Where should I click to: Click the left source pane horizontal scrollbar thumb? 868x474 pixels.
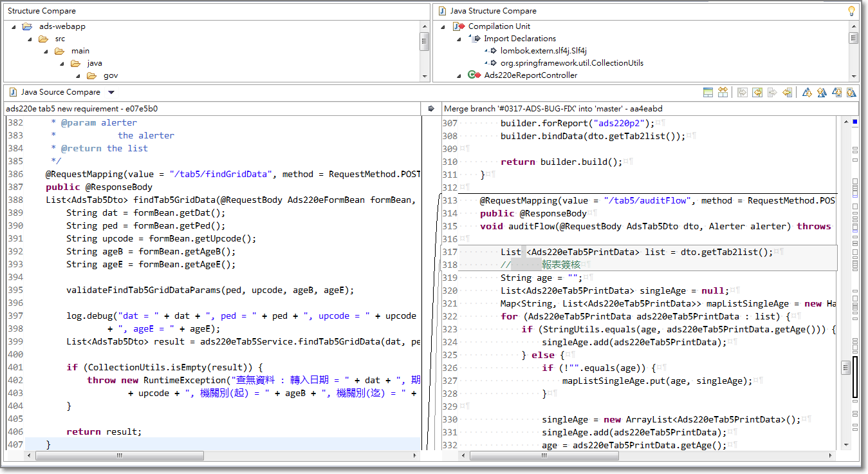pyautogui.click(x=119, y=455)
